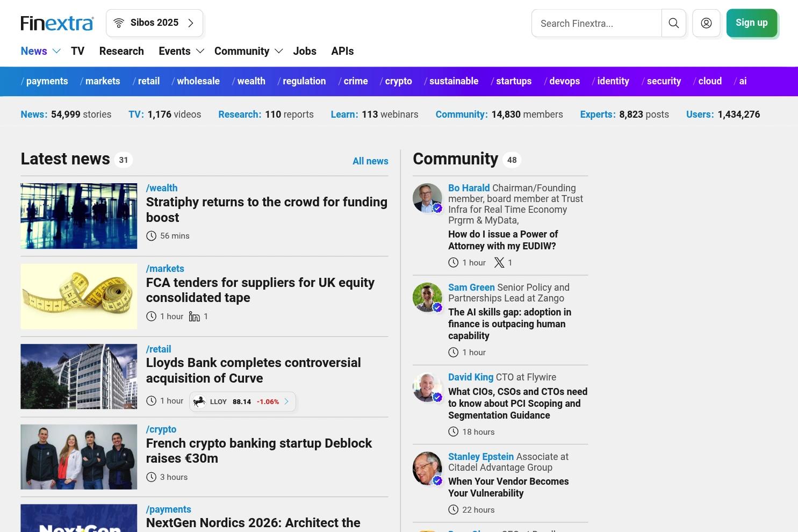Open Lloyds Bank completes acquisition headline

[x=254, y=370]
